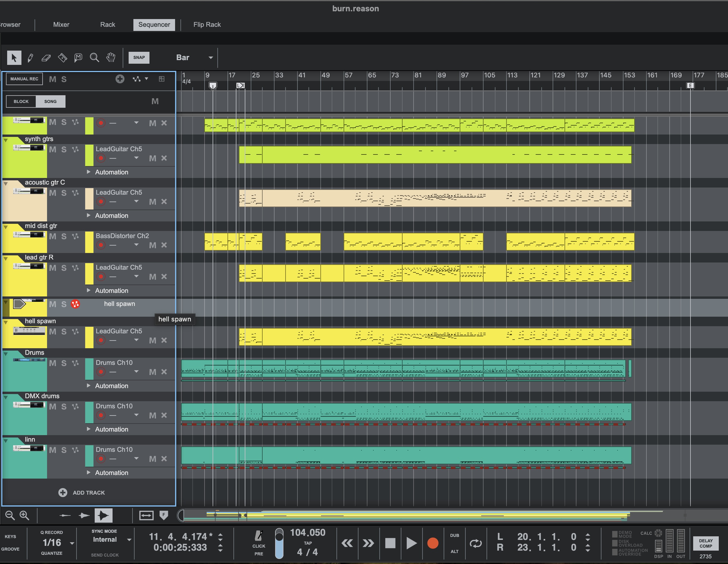The height and width of the screenshot is (564, 728).
Task: Enable record on BassDistorter Ch2 lane
Action: (x=101, y=245)
